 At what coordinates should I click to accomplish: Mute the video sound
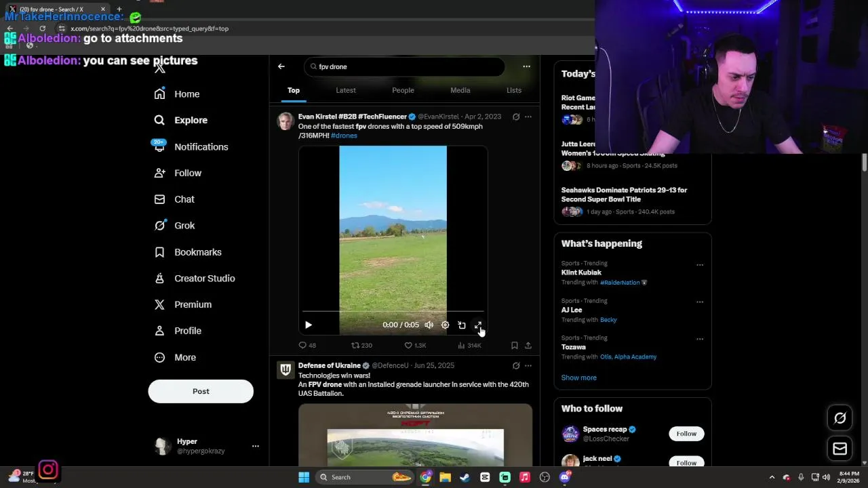pyautogui.click(x=429, y=325)
